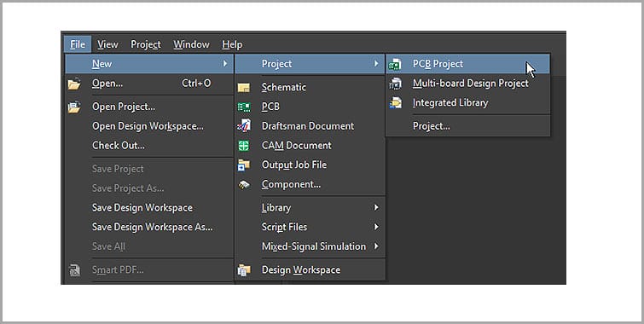
Task: Open the Window menu
Action: click(x=191, y=44)
